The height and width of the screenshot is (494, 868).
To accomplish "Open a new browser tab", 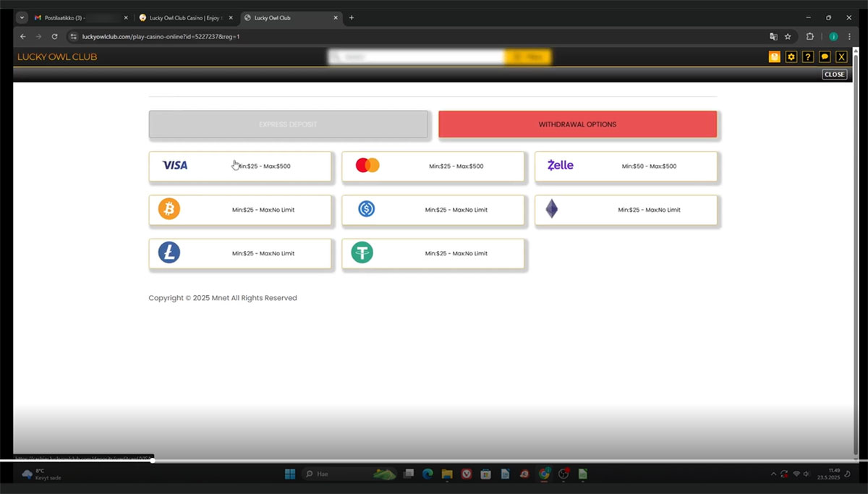I will [x=352, y=17].
